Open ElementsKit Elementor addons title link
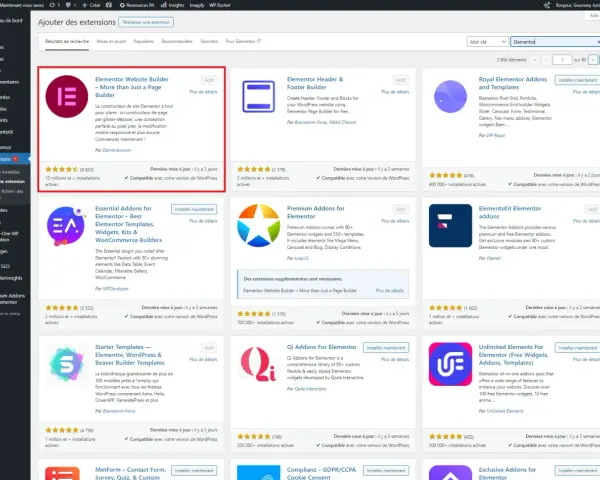Image resolution: width=600 pixels, height=480 pixels. [510, 212]
